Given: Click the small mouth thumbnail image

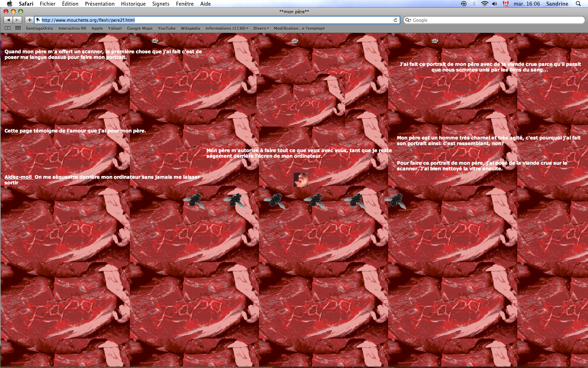Looking at the screenshot, I should point(301,180).
